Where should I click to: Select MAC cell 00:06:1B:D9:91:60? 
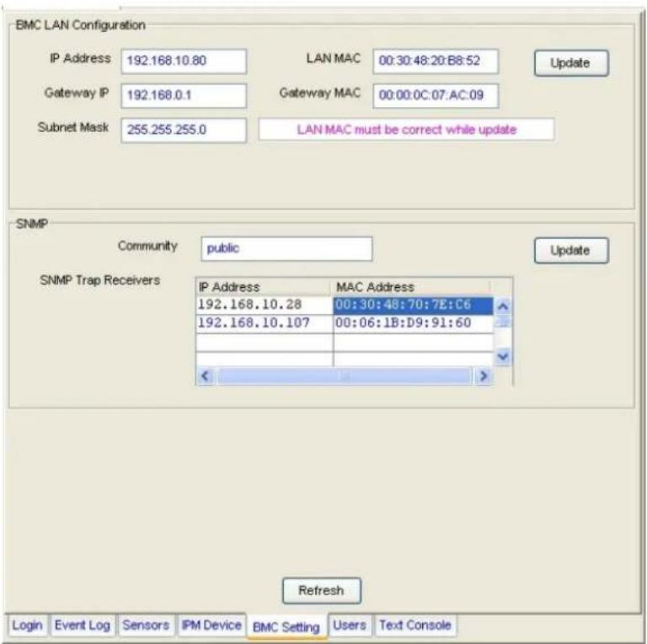tap(413, 322)
